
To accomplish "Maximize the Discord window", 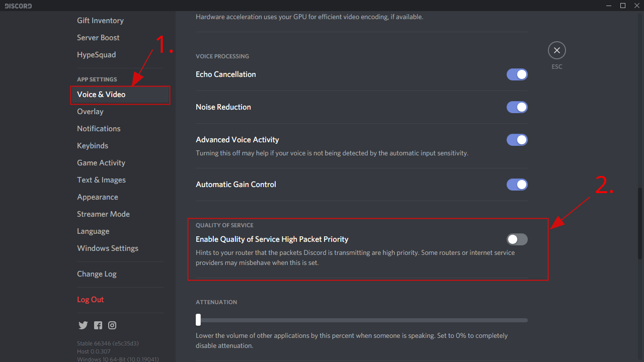I will (x=623, y=6).
